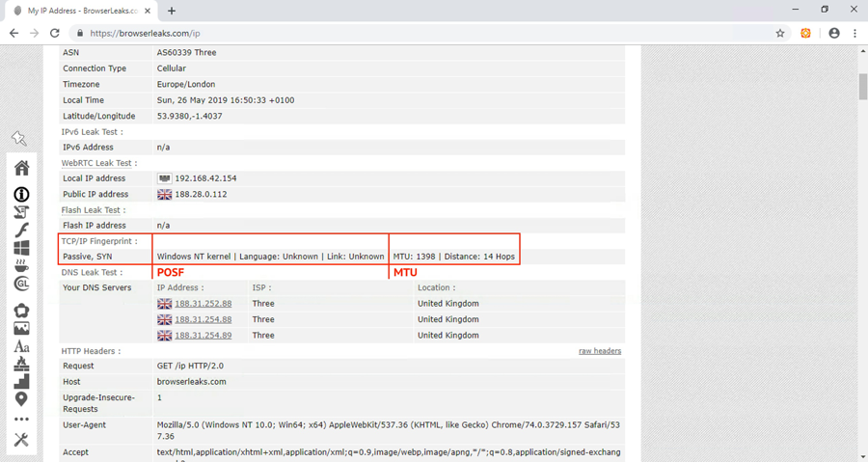The image size is (868, 462).
Task: Open the raw headers link
Action: (x=600, y=351)
